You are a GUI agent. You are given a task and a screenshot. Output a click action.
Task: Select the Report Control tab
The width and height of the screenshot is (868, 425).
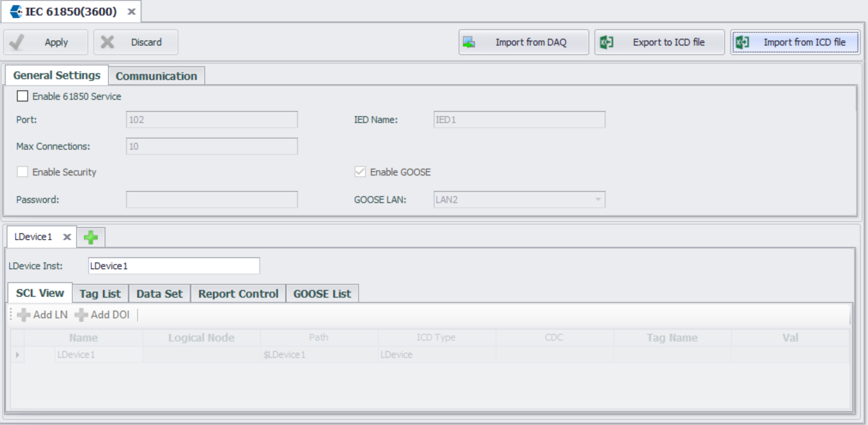[x=238, y=294]
